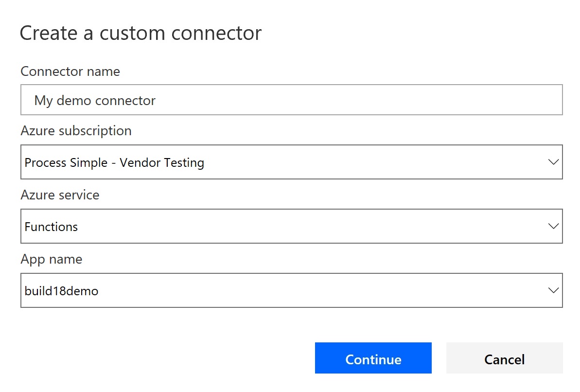Open the Azure service chevron arrow
The image size is (580, 392).
point(553,226)
